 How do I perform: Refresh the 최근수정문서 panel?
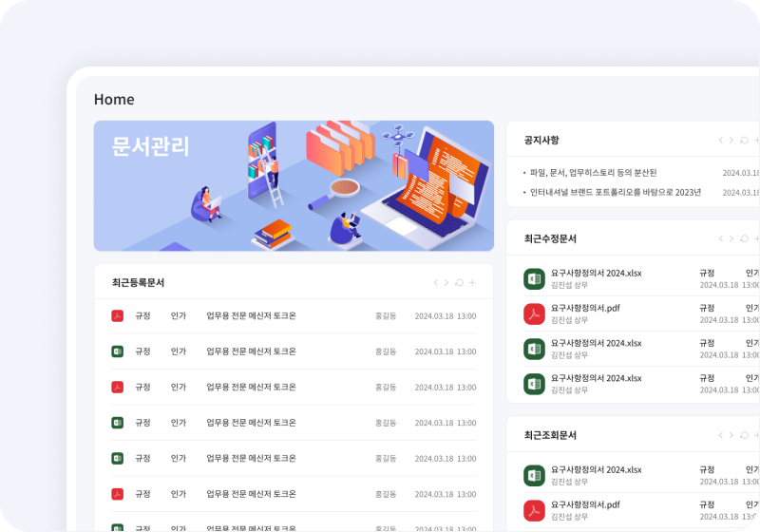coord(744,239)
